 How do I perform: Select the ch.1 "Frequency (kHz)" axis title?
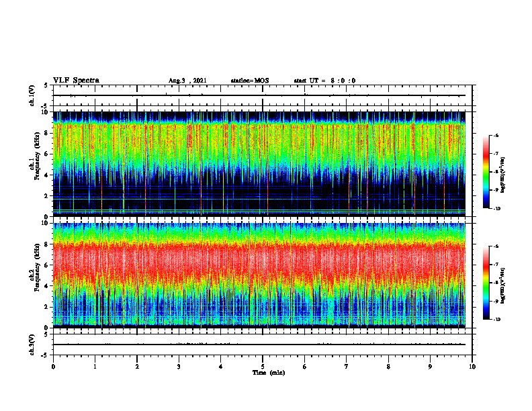38,156
